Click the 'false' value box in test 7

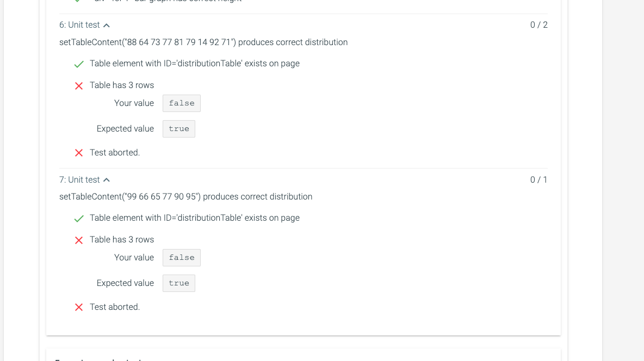click(182, 258)
